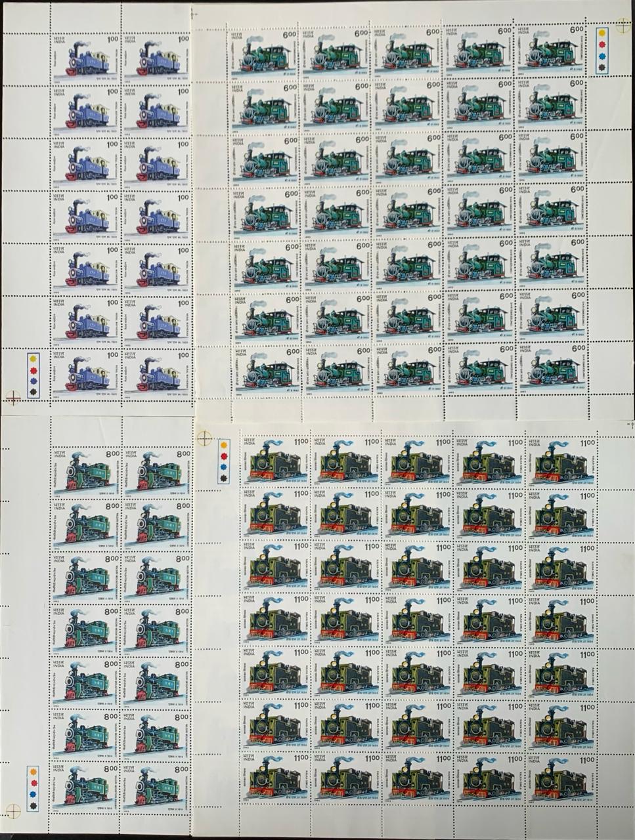Image resolution: width=635 pixels, height=840 pixels.
Task: Pick the blue color dot on the 11.00 sheet
Action: point(223,467)
